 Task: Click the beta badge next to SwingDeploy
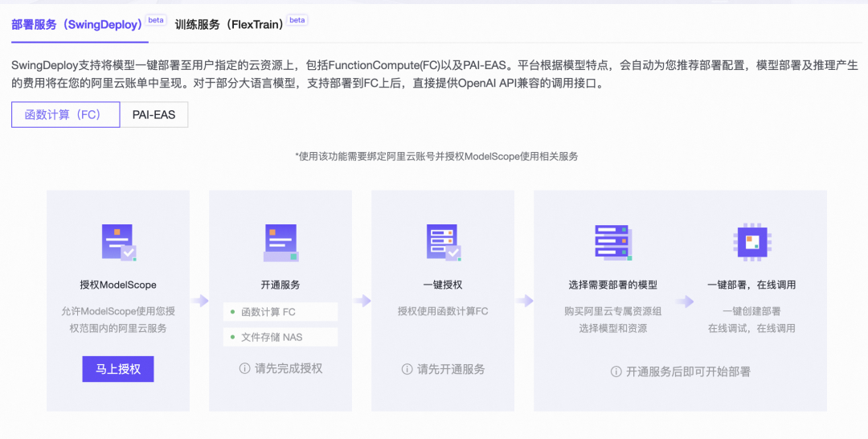156,20
